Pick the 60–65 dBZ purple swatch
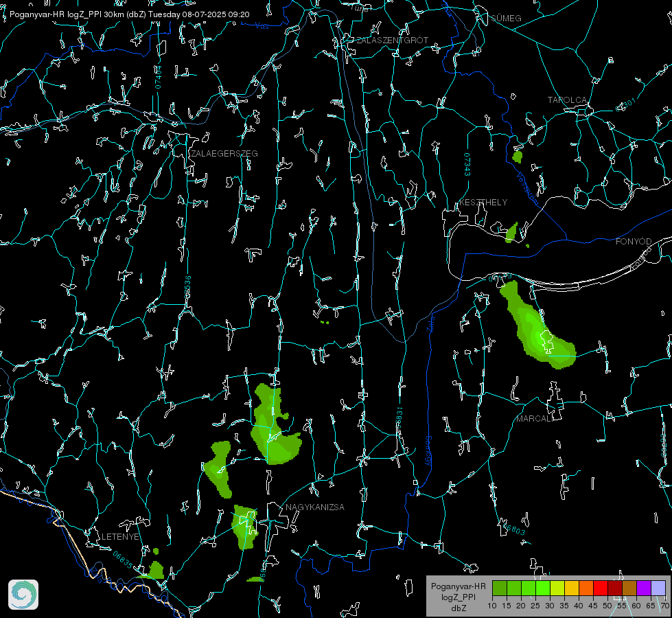672x618 pixels. click(643, 588)
